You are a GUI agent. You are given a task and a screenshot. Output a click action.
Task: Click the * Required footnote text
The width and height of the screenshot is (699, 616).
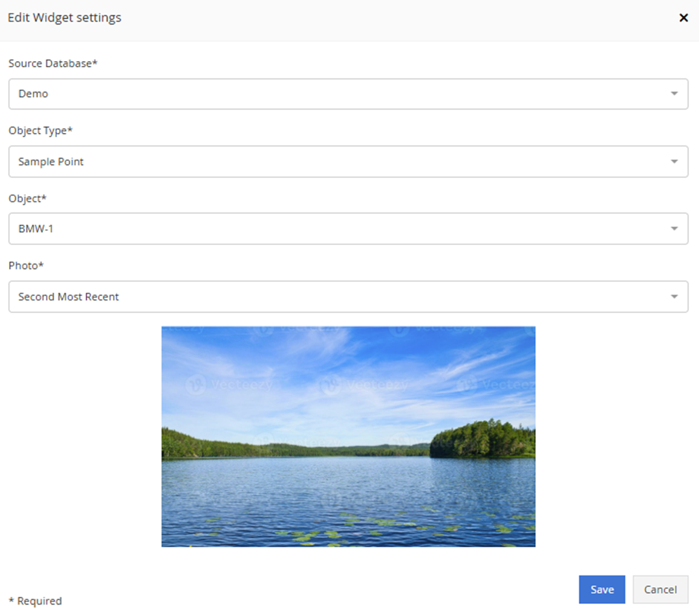click(x=35, y=601)
